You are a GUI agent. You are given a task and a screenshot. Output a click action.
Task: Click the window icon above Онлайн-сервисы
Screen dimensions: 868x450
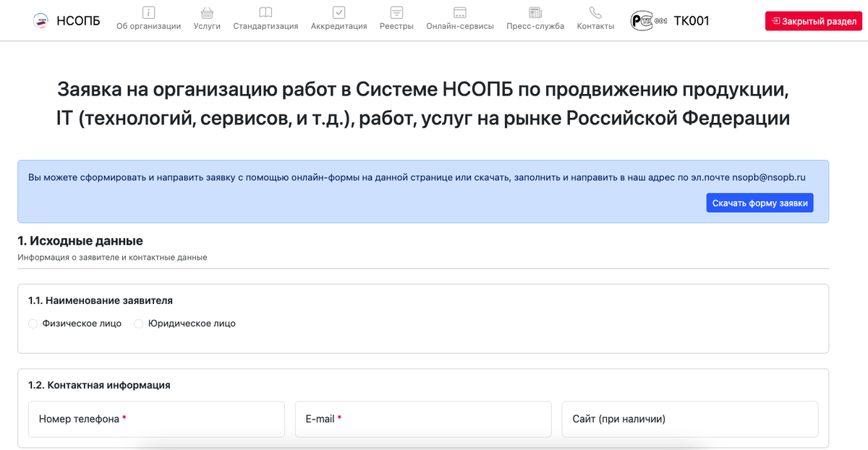point(459,12)
